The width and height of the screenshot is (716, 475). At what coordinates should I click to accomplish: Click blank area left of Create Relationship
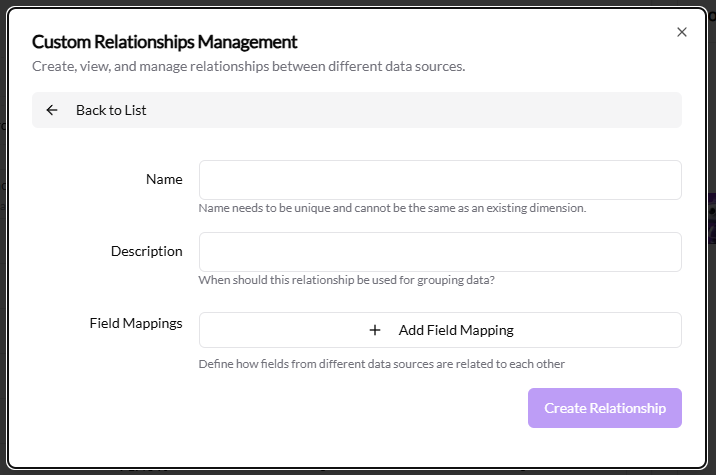[300, 408]
